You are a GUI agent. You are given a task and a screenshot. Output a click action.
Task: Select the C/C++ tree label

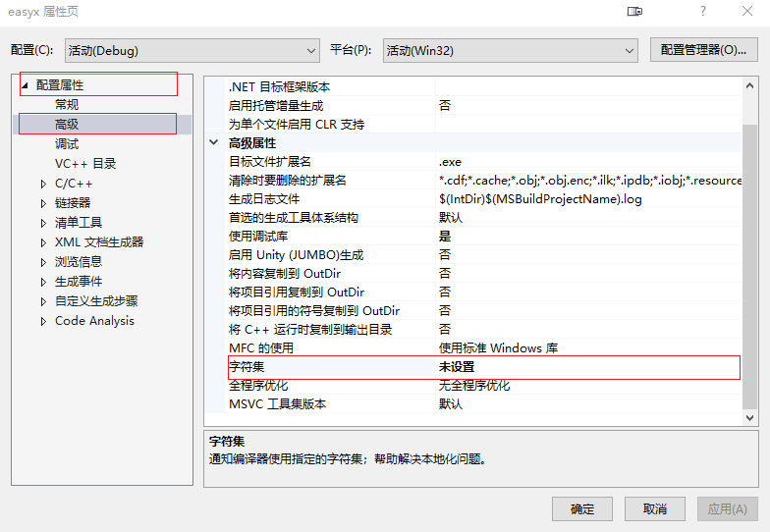74,183
